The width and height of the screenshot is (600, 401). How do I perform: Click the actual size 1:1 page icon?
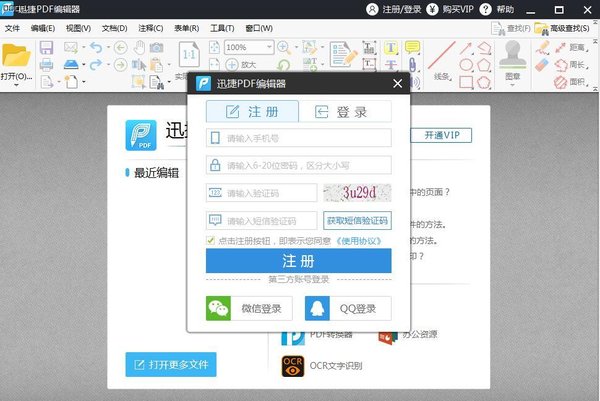coord(189,54)
